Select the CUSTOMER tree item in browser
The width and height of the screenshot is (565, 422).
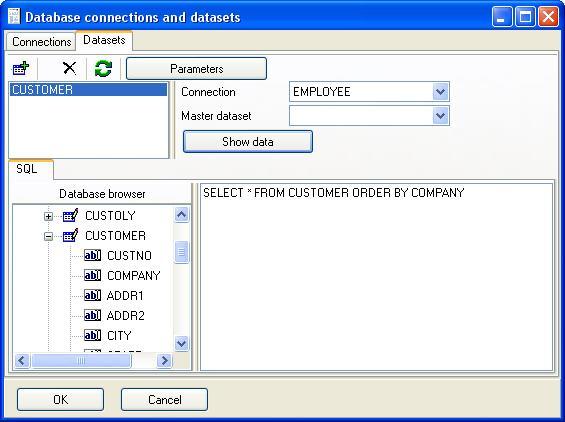[x=115, y=236]
